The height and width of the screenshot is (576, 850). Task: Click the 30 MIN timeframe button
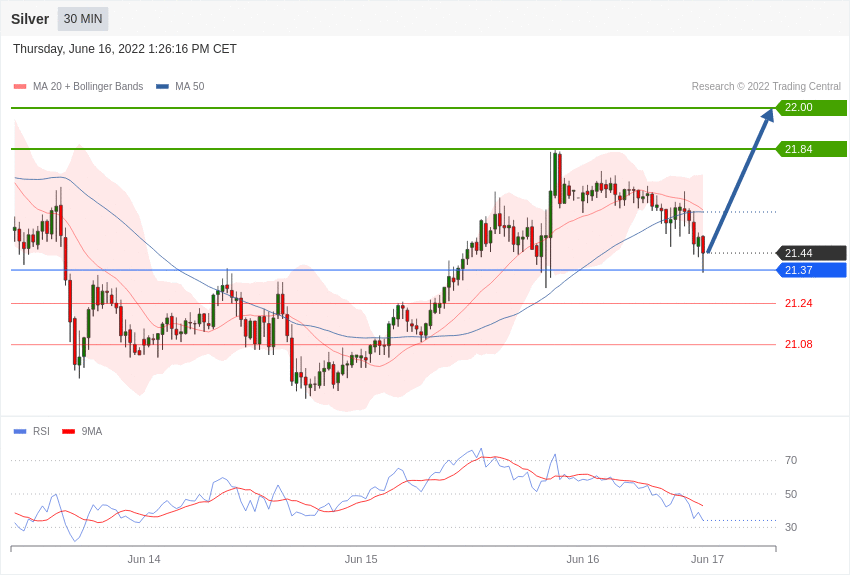83,19
